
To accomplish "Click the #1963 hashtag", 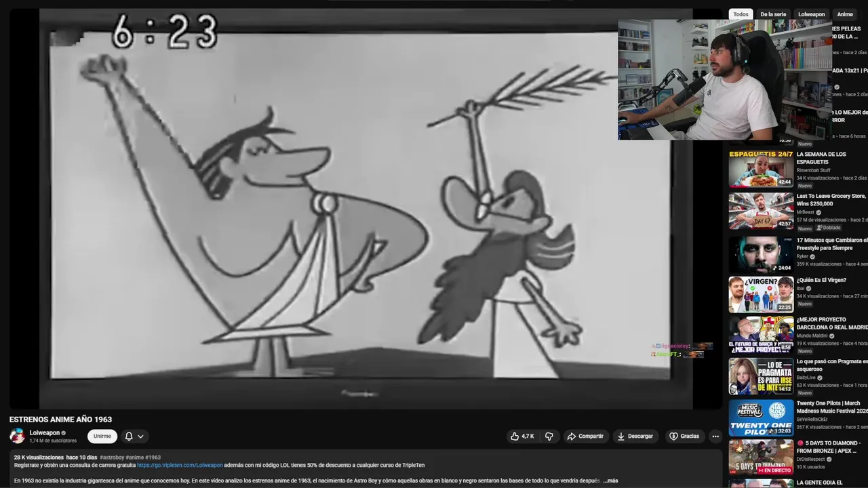I will (153, 457).
